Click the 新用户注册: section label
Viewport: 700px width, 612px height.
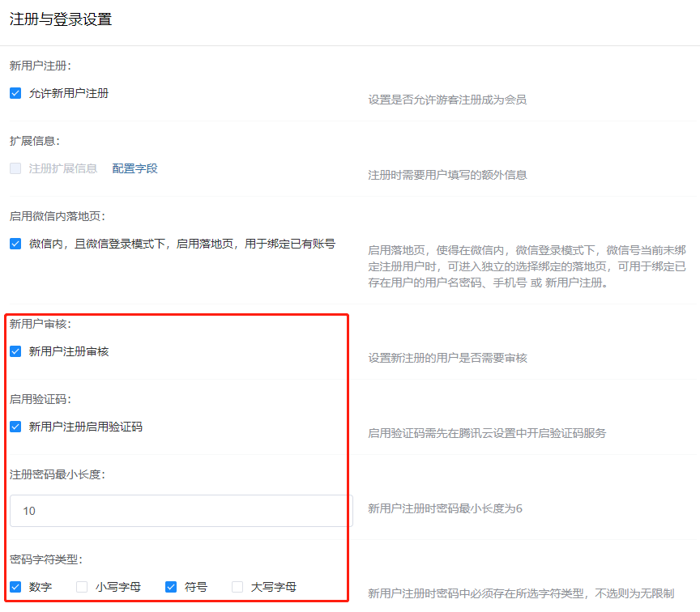(41, 66)
